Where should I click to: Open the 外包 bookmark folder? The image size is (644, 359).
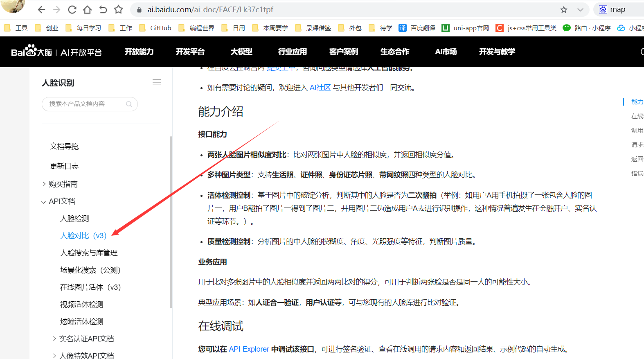[x=350, y=28]
